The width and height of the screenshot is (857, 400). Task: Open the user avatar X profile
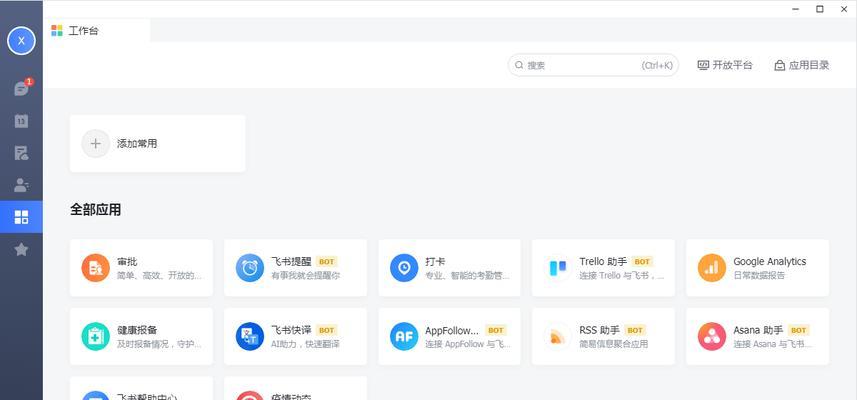(x=21, y=41)
